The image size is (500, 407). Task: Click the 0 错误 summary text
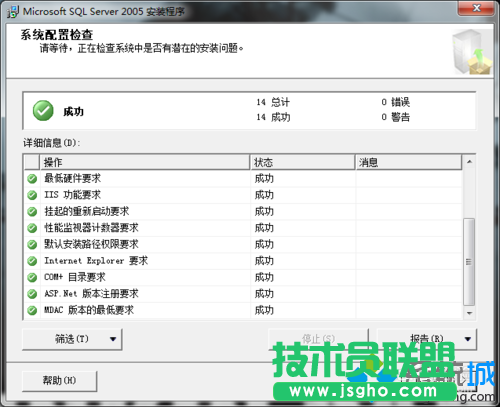[x=396, y=102]
